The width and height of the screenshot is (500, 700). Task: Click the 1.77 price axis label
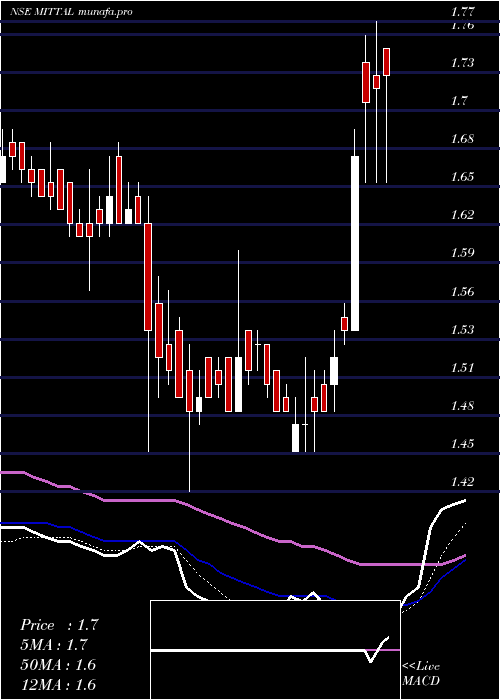pos(462,12)
